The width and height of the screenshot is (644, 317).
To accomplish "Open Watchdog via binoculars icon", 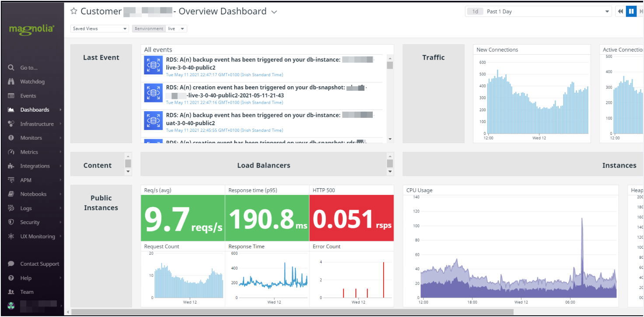I will 11,82.
